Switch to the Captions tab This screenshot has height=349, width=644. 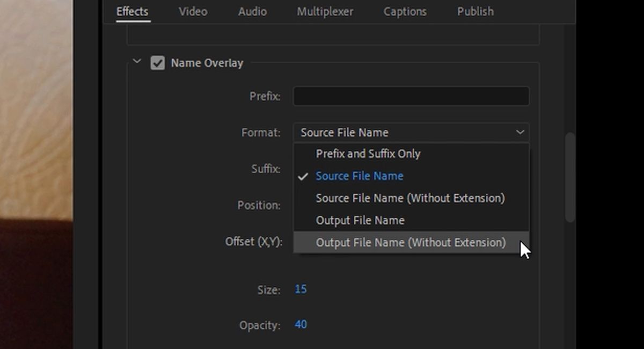(x=405, y=11)
